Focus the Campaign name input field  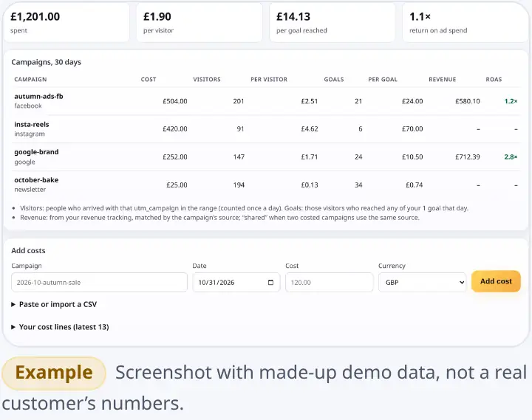(x=99, y=283)
